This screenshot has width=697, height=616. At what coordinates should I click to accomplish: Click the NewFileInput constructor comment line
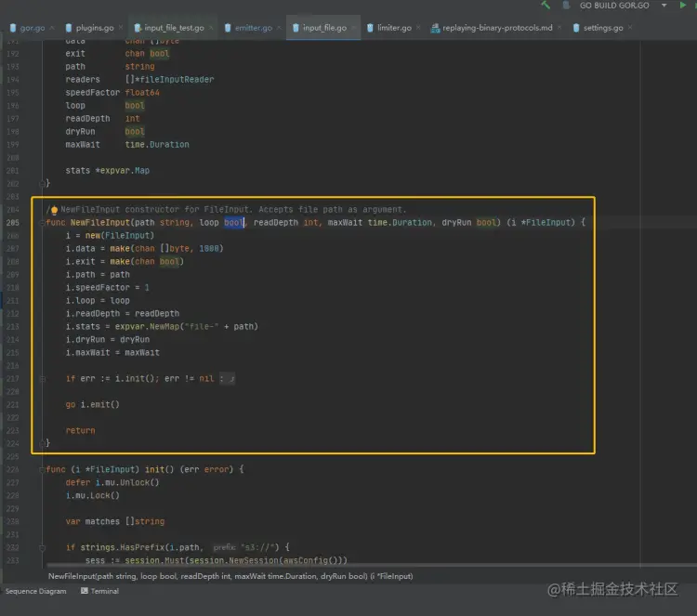[226, 210]
